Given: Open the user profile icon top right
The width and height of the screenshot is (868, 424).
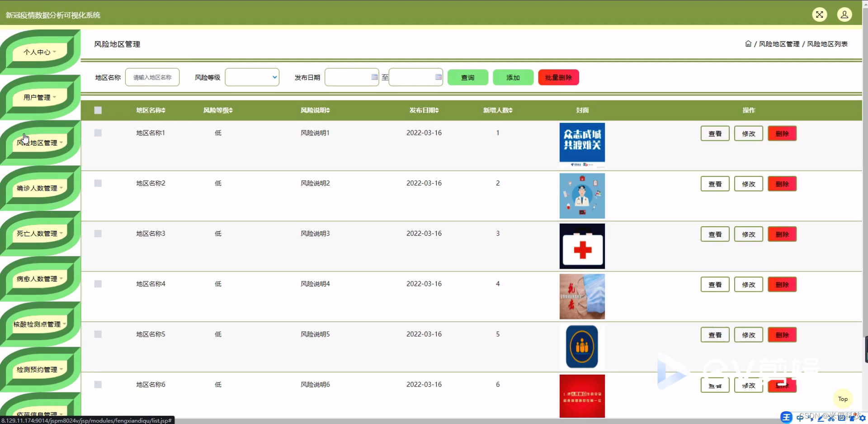Looking at the screenshot, I should pos(844,14).
